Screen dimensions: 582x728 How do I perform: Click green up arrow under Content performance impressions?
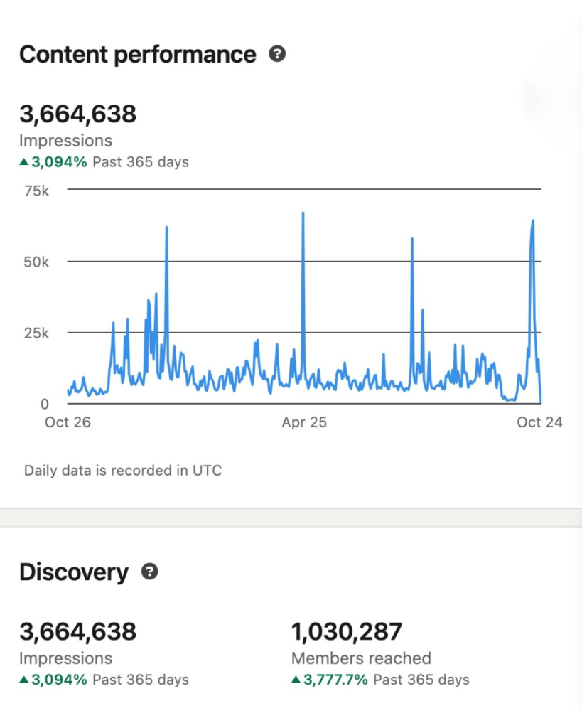pyautogui.click(x=24, y=162)
